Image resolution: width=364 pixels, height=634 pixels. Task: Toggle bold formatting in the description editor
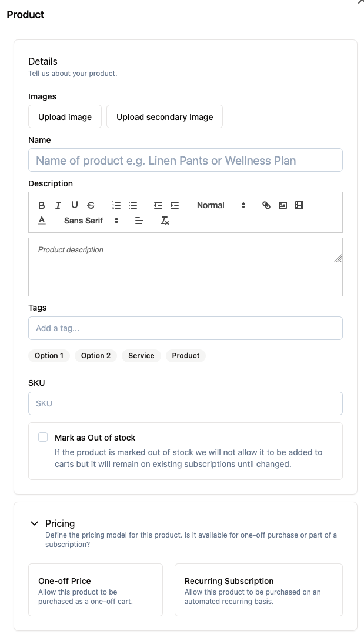coord(41,205)
